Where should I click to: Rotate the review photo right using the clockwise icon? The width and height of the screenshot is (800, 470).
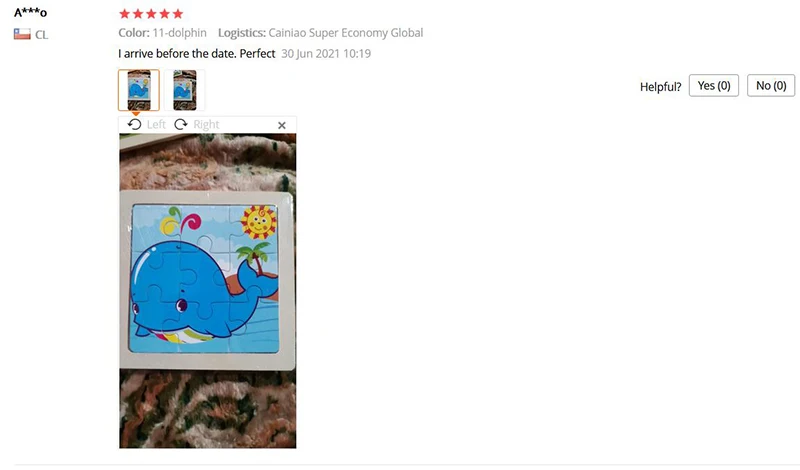(181, 125)
